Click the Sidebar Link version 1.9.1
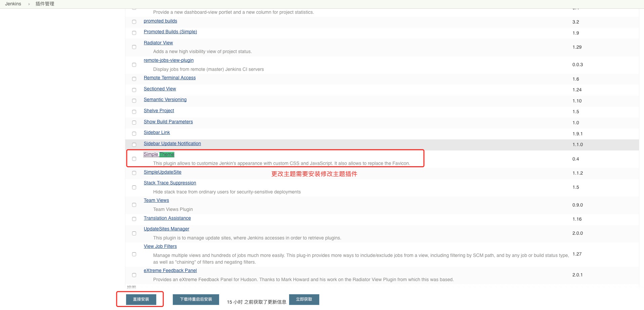Screen dimensions: 644x310 click(578, 134)
